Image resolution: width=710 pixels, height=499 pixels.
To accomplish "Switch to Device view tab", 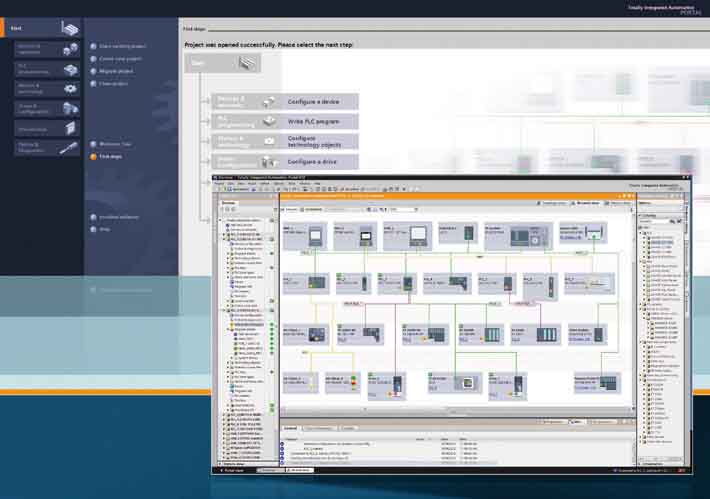I will [618, 203].
